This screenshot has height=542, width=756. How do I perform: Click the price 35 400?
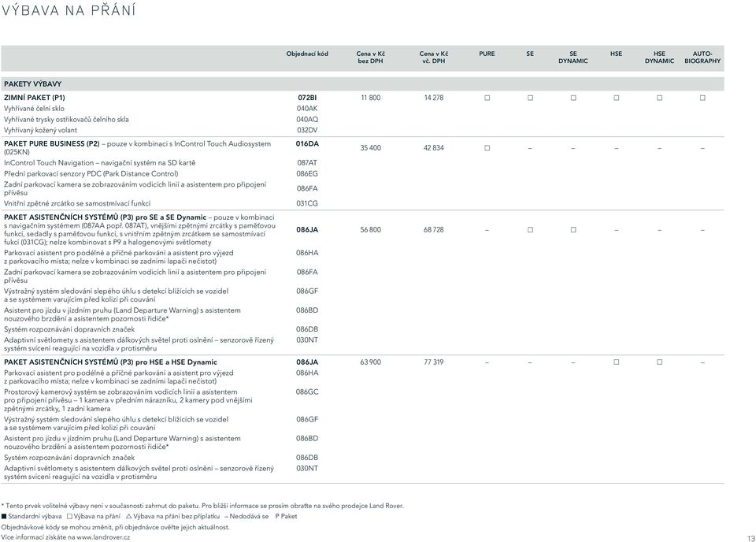370,148
